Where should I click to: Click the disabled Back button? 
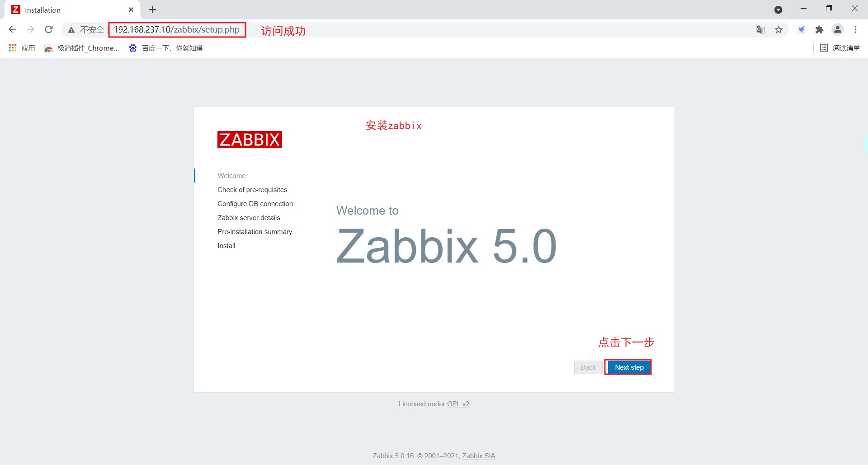(588, 367)
